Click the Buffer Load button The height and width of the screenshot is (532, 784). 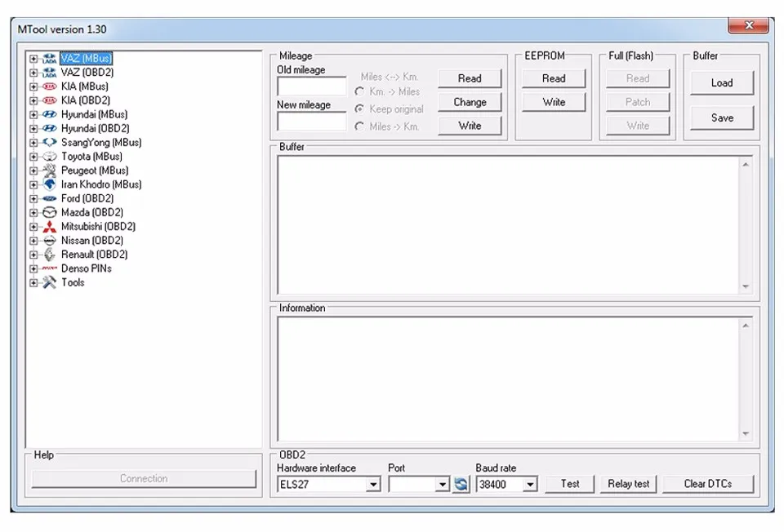click(x=722, y=83)
